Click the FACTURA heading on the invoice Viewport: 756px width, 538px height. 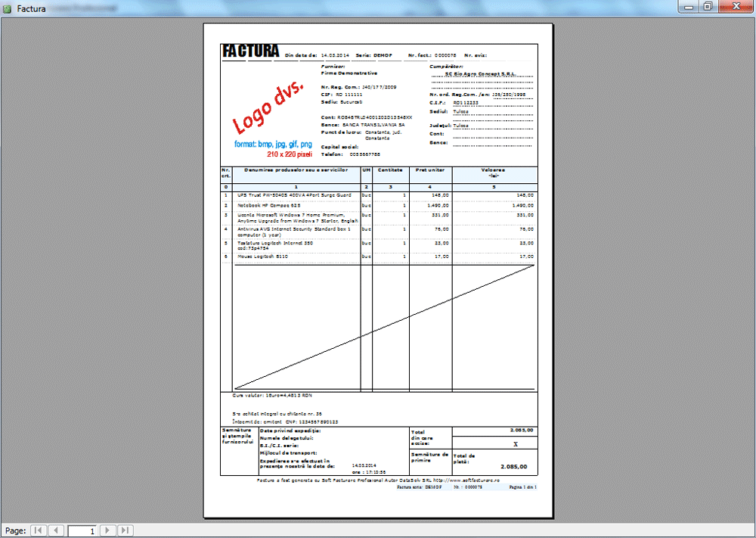(x=250, y=51)
